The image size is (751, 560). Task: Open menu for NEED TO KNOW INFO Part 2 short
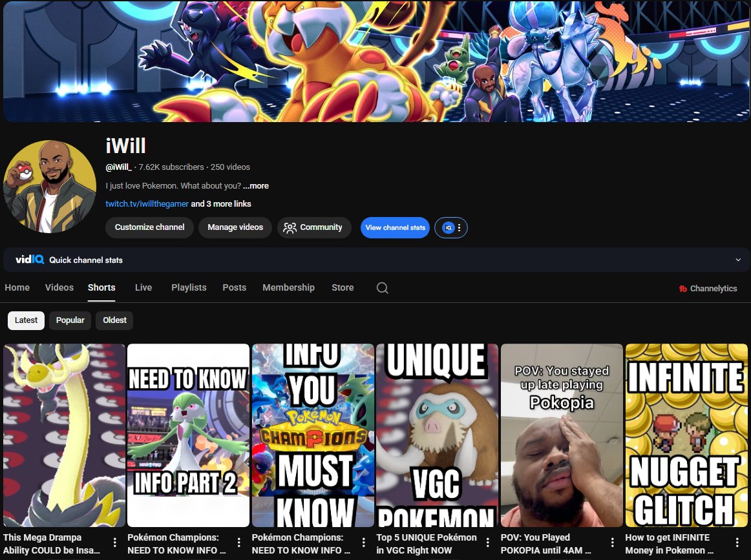click(239, 543)
